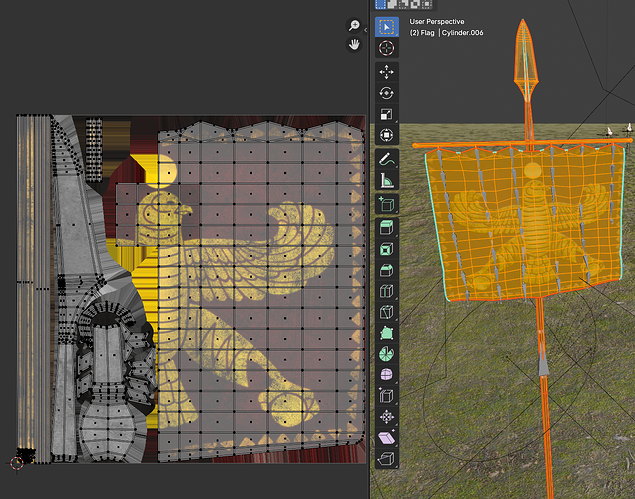Image resolution: width=635 pixels, height=499 pixels.
Task: Click the 'Cylinder.006' object name text
Action: 462,33
